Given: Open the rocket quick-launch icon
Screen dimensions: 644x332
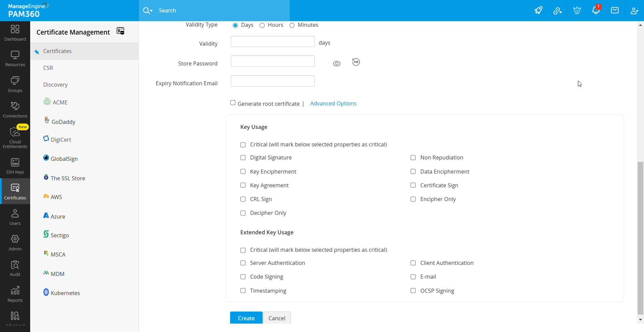Looking at the screenshot, I should pos(538,10).
